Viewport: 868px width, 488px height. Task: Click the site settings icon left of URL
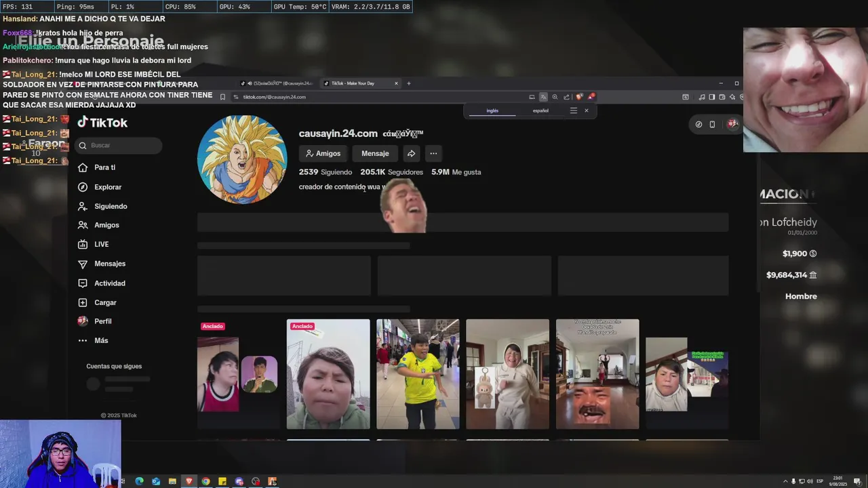pyautogui.click(x=236, y=97)
